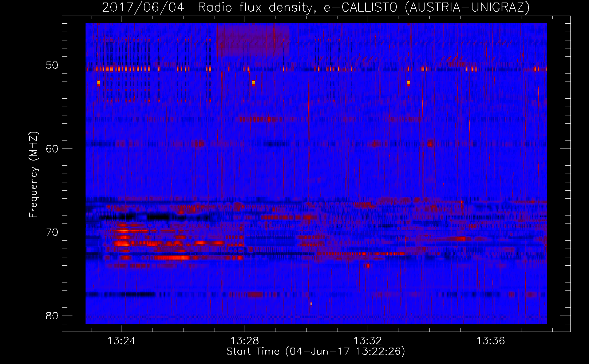Click the 13:32 time tick label
Viewport: 589px width, 364px height.
click(368, 341)
